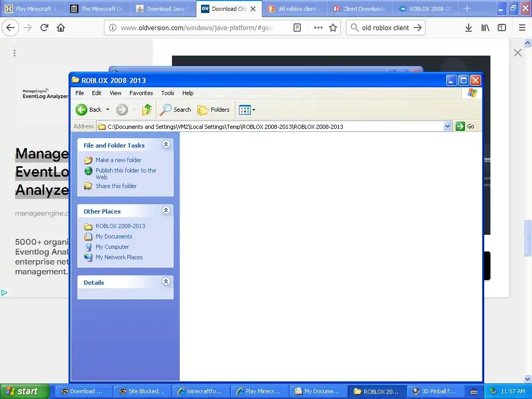Open the Favorites menu in Explorer
This screenshot has width=532, height=399.
pyautogui.click(x=141, y=93)
